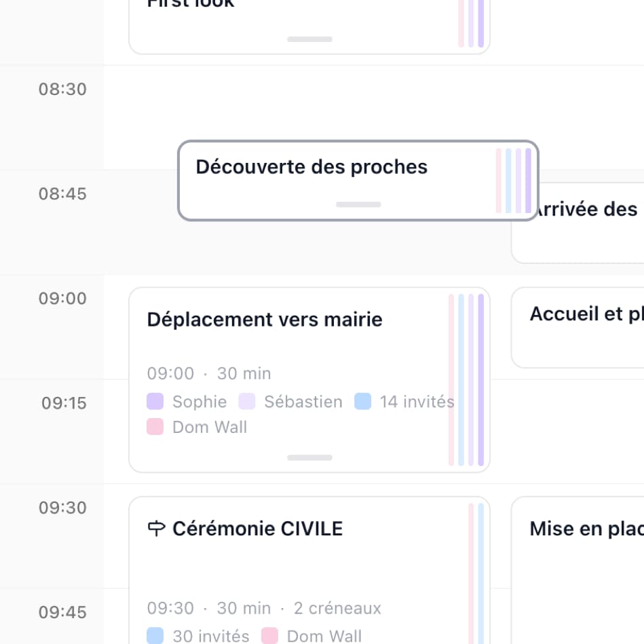The image size is (644, 644).
Task: Click the flag icon on Cérémonie CIVILE
Action: point(156,528)
